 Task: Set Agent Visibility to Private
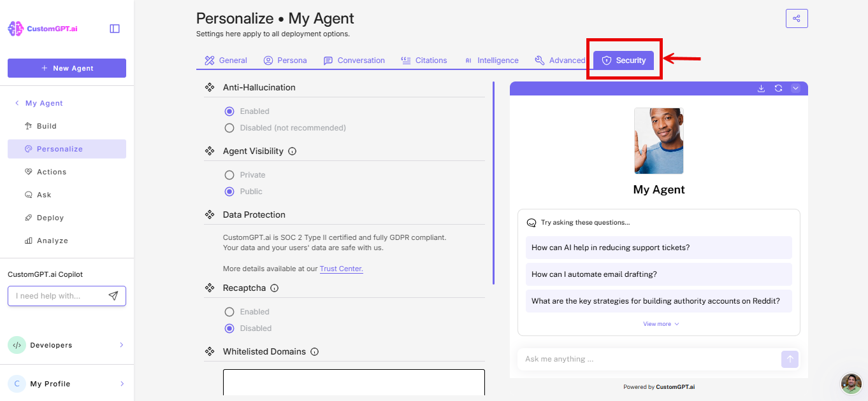(x=229, y=175)
